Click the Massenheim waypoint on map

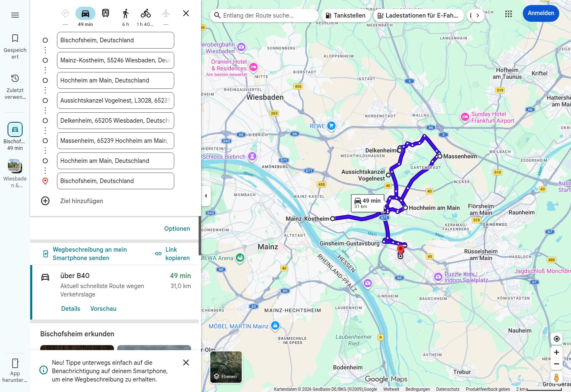[440, 156]
